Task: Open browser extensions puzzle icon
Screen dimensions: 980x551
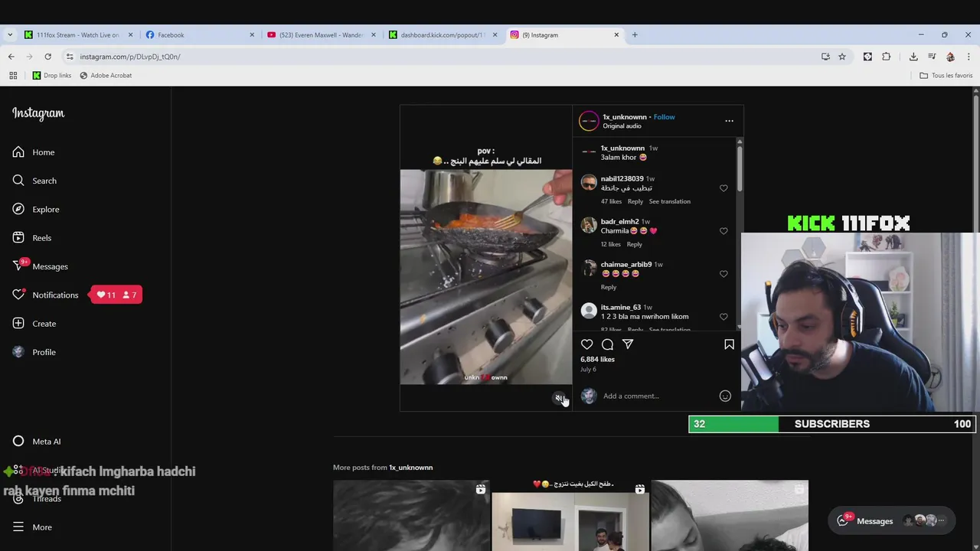Action: click(x=887, y=57)
